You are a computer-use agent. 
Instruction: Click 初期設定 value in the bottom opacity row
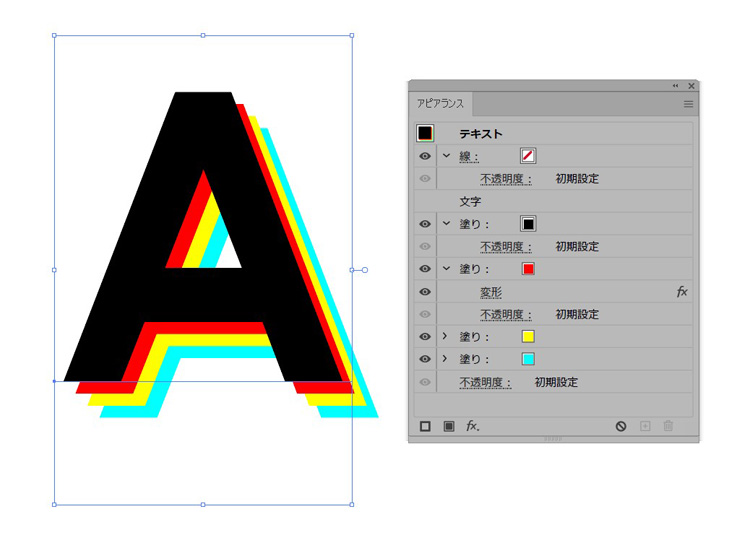[x=556, y=382]
